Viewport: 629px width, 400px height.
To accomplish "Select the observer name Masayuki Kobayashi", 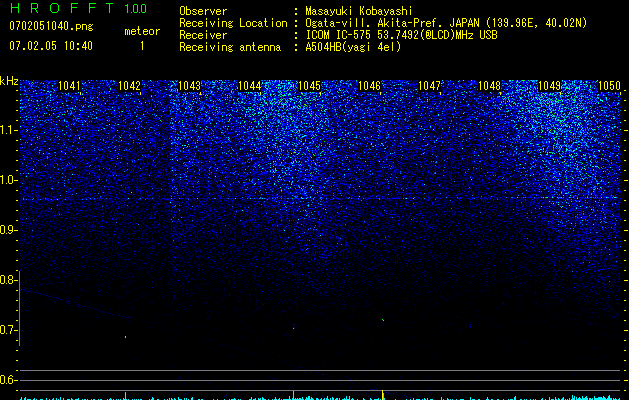I will pos(359,11).
